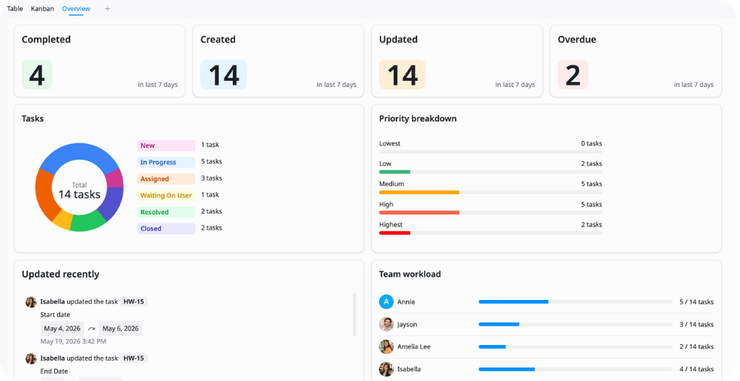740x381 pixels.
Task: Click the arrow between start dates
Action: click(x=92, y=329)
